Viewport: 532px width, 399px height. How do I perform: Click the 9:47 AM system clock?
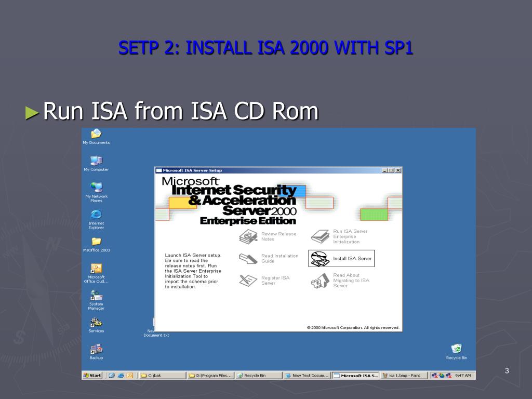click(463, 376)
